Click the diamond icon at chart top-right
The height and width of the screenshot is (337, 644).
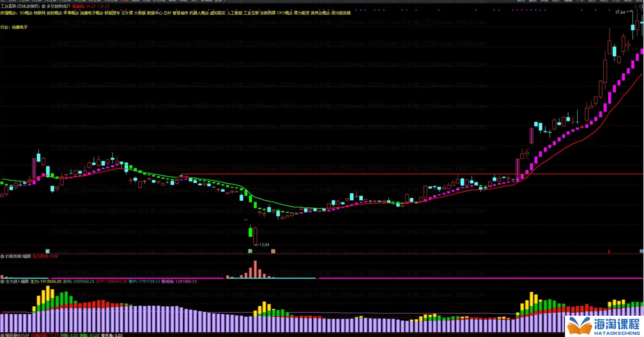tap(635, 7)
